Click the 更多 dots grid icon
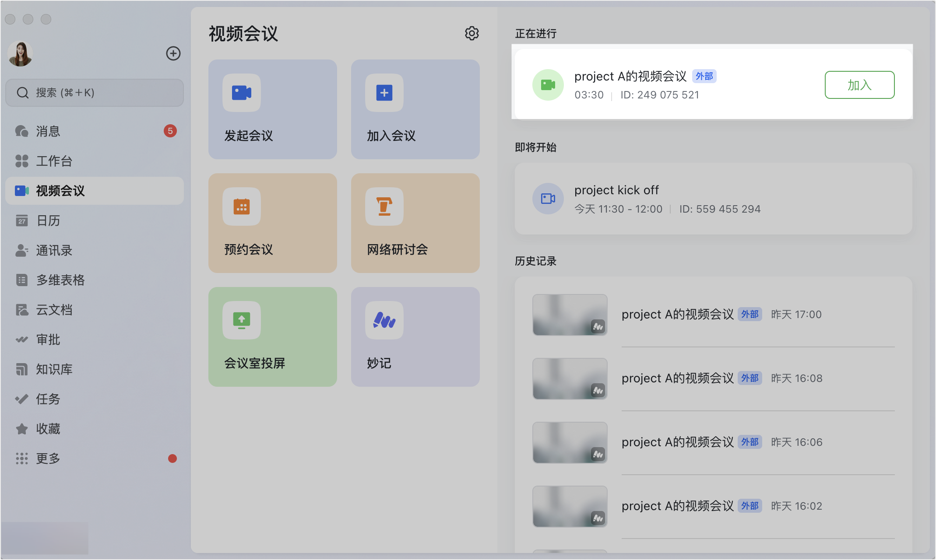Screen dimensions: 936x560 tap(21, 458)
